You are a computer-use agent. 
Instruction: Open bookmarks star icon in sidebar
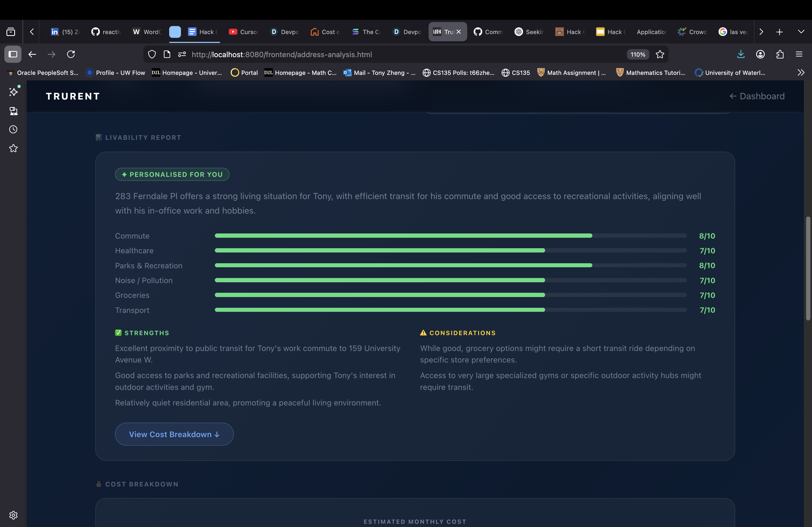coord(13,148)
